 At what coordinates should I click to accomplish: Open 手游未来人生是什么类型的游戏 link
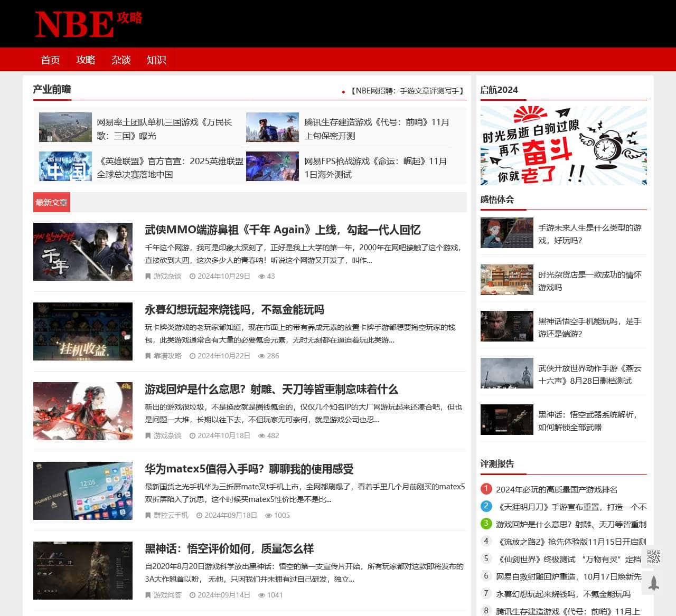pos(590,234)
